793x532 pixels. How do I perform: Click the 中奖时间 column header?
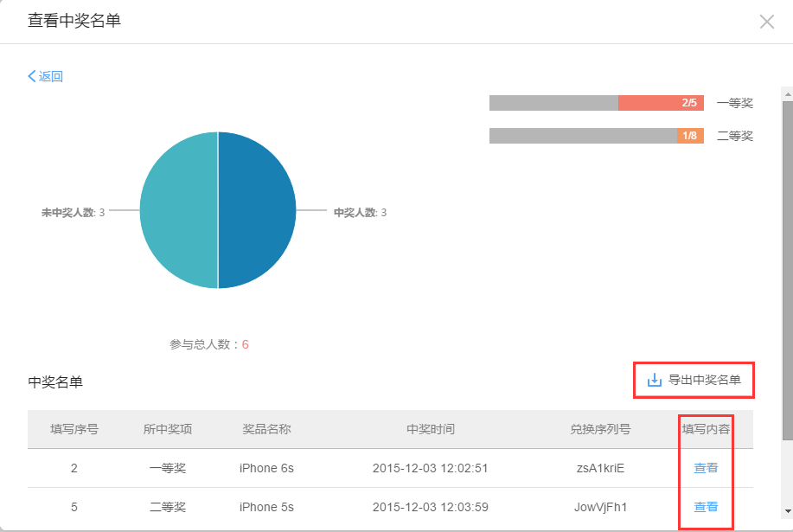[x=431, y=429]
